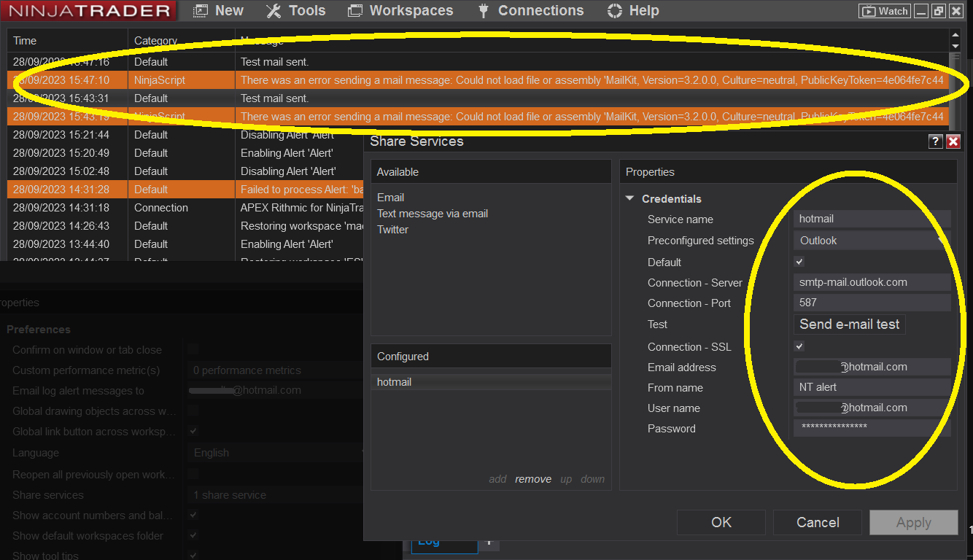
Task: Click the Custom performance metric(s) value
Action: [x=276, y=370]
